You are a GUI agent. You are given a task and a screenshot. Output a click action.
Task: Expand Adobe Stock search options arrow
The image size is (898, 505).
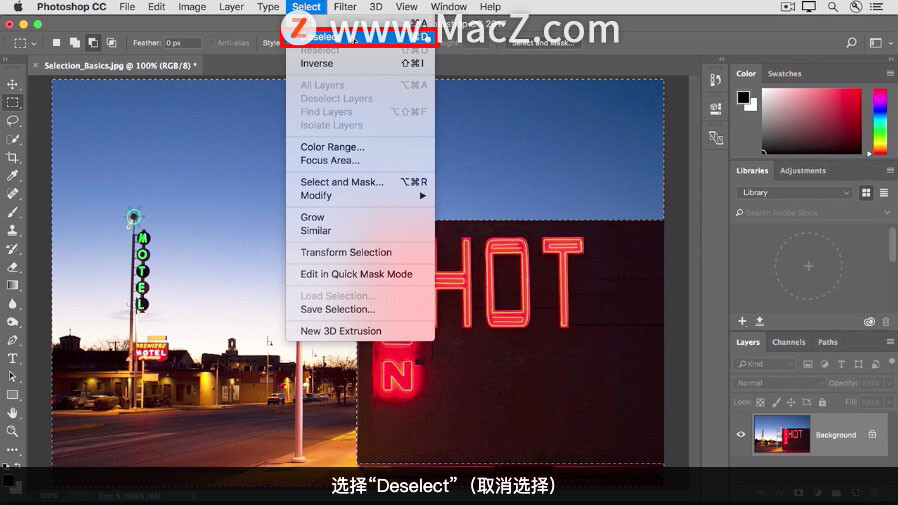click(887, 212)
